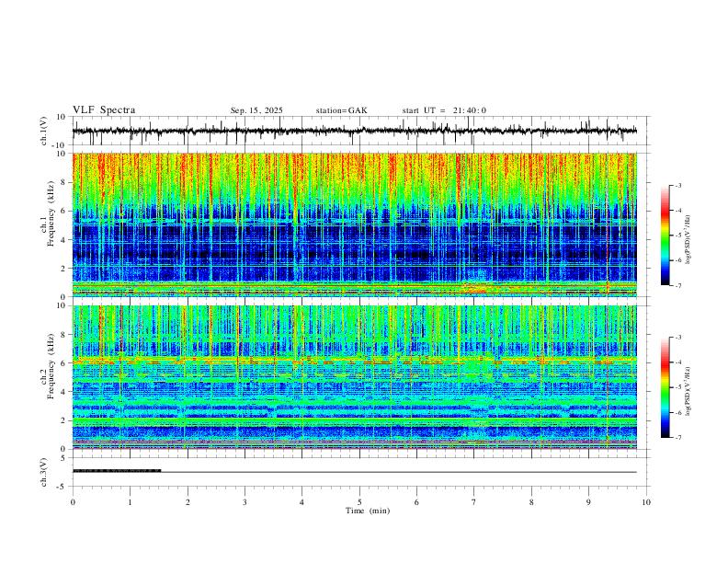728x563 pixels.
Task: Click the "VLF Spectra" plot title
Action: tap(104, 110)
